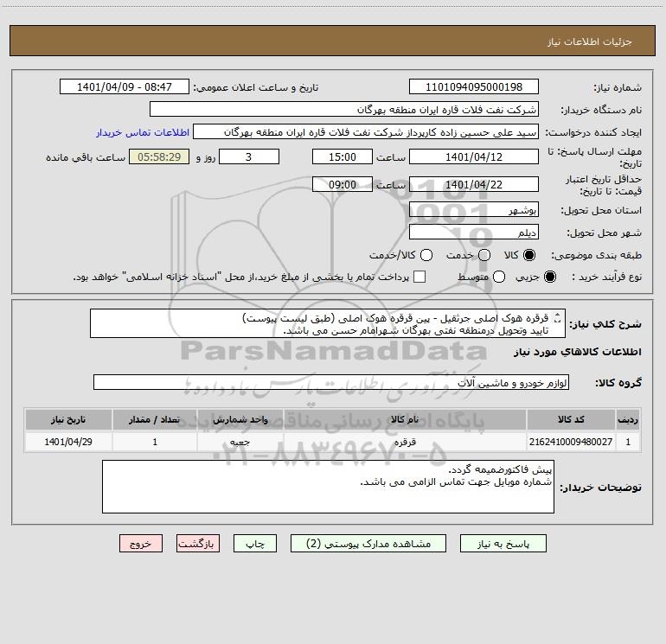This screenshot has width=666, height=644.
Task: Open مشاهده مدارک پیوستی (2) button
Action: tap(368, 544)
